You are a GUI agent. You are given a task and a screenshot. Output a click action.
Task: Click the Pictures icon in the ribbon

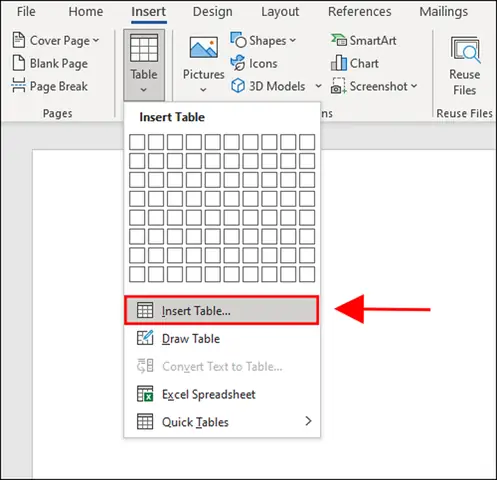203,47
